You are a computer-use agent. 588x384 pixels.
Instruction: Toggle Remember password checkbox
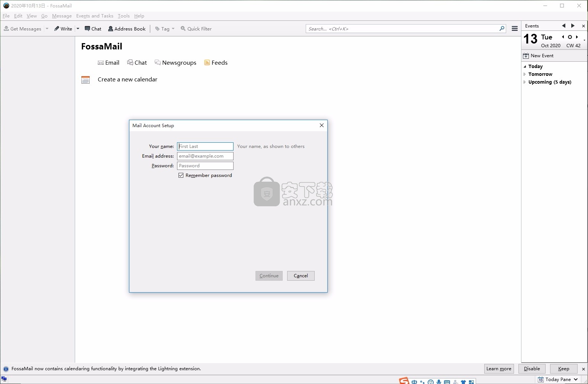pos(181,175)
